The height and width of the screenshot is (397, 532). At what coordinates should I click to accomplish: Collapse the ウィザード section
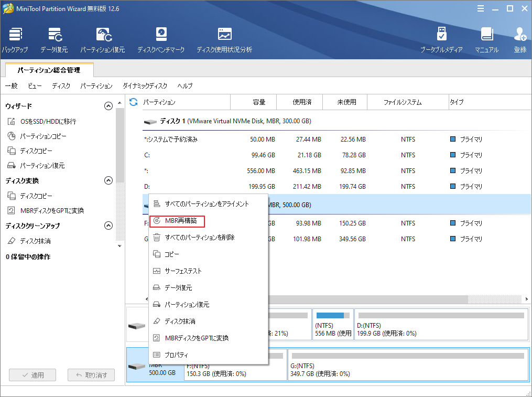coord(108,105)
